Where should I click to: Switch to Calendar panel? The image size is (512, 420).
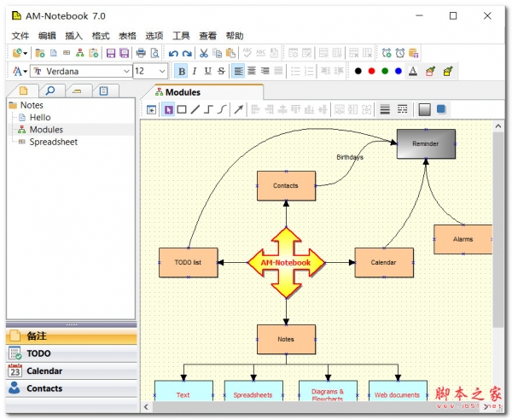[x=71, y=371]
